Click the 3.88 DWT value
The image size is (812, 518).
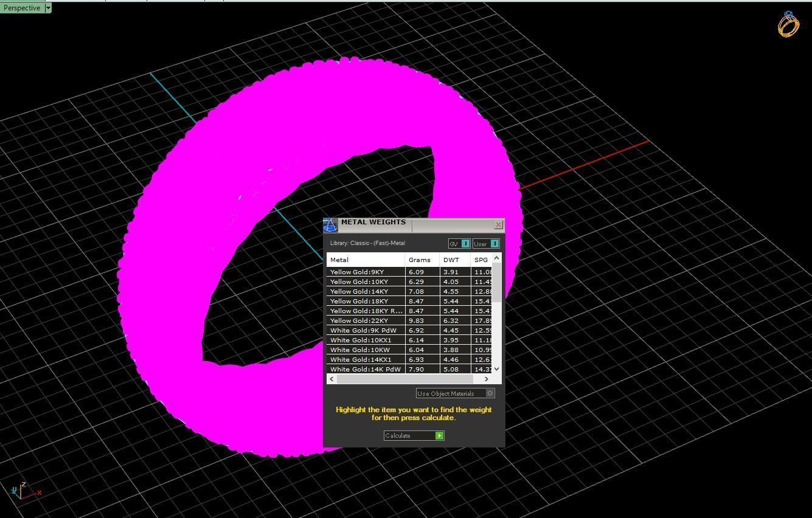(x=451, y=350)
